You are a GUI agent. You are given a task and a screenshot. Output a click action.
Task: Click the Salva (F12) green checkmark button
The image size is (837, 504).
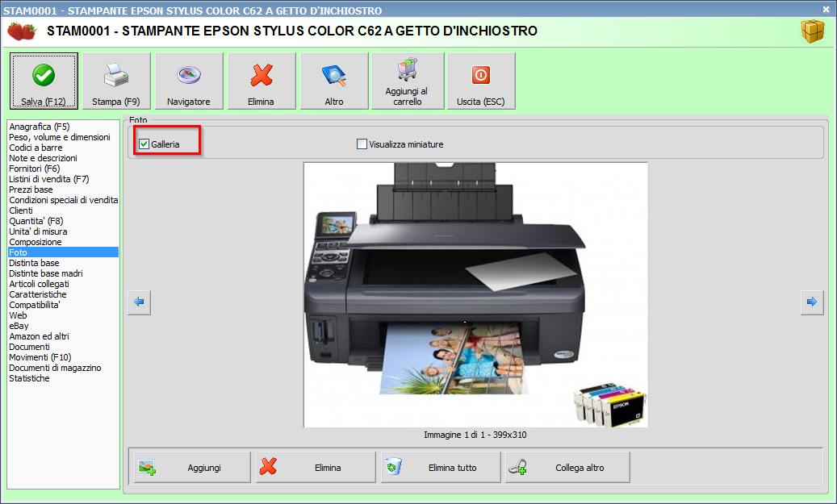[x=44, y=81]
